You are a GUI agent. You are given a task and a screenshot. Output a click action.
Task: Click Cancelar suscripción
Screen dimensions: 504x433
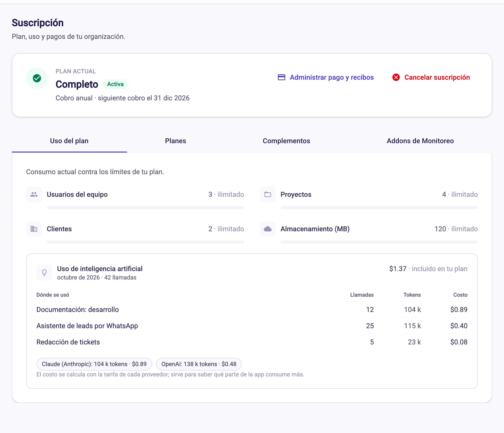pos(431,77)
